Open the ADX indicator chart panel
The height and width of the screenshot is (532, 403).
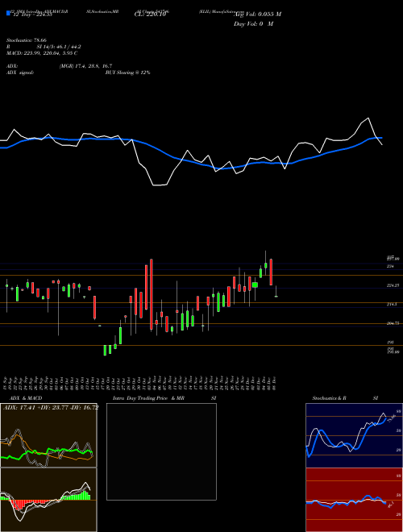click(x=48, y=435)
